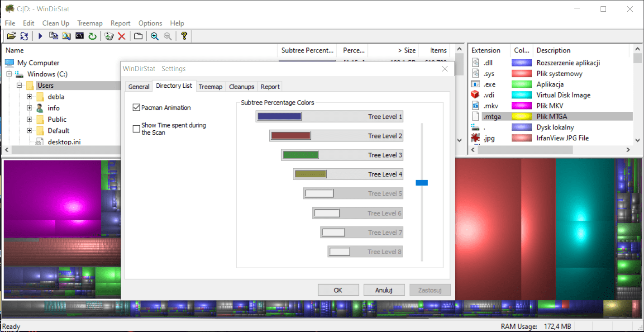Click the blue Open Item play icon
The image size is (644, 332).
point(40,36)
